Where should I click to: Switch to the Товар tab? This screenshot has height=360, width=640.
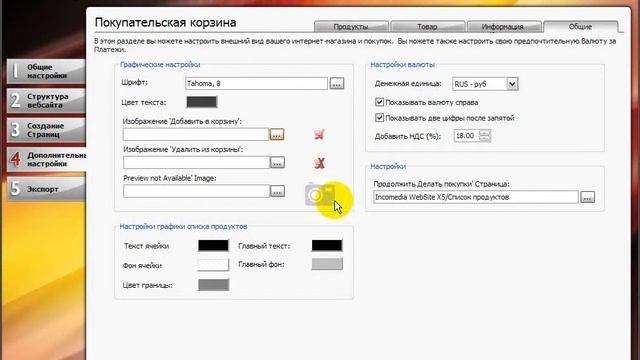click(x=427, y=27)
